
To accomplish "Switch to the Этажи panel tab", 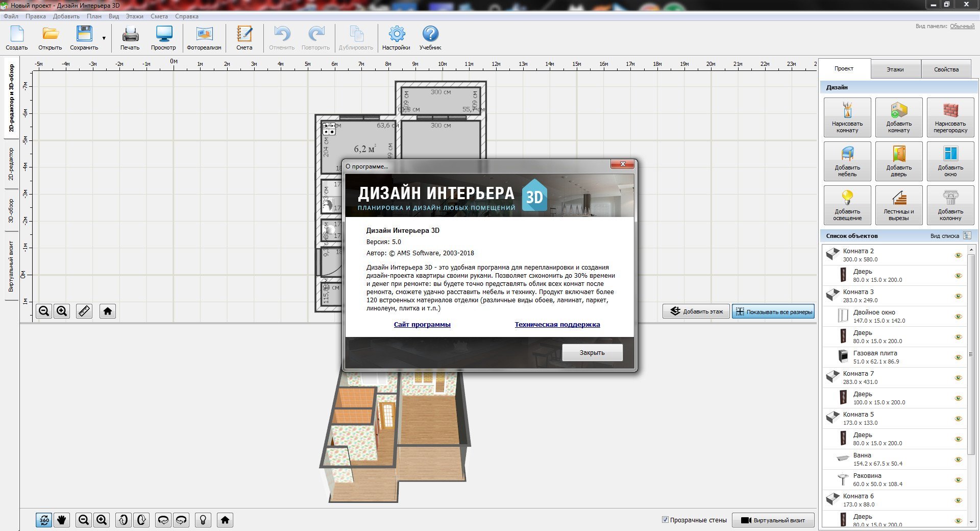I will pos(895,69).
